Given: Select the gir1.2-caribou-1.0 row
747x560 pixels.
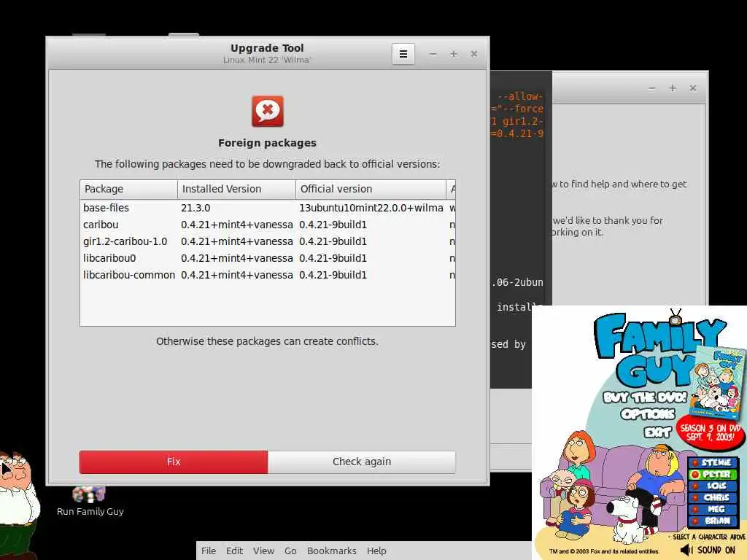Looking at the screenshot, I should tap(268, 241).
